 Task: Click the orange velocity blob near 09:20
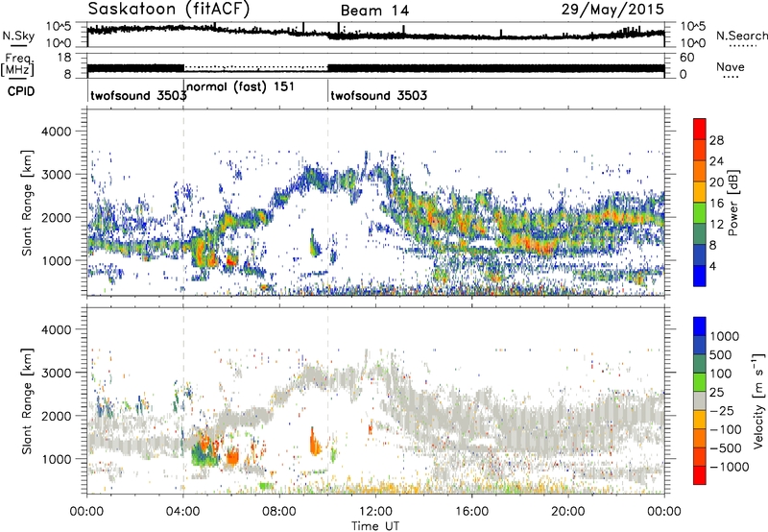[x=315, y=444]
